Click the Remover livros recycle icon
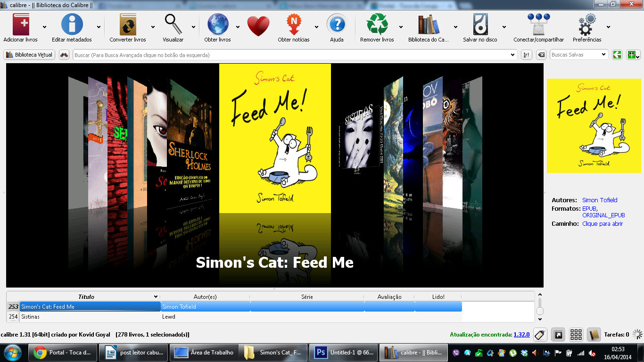 click(x=377, y=25)
